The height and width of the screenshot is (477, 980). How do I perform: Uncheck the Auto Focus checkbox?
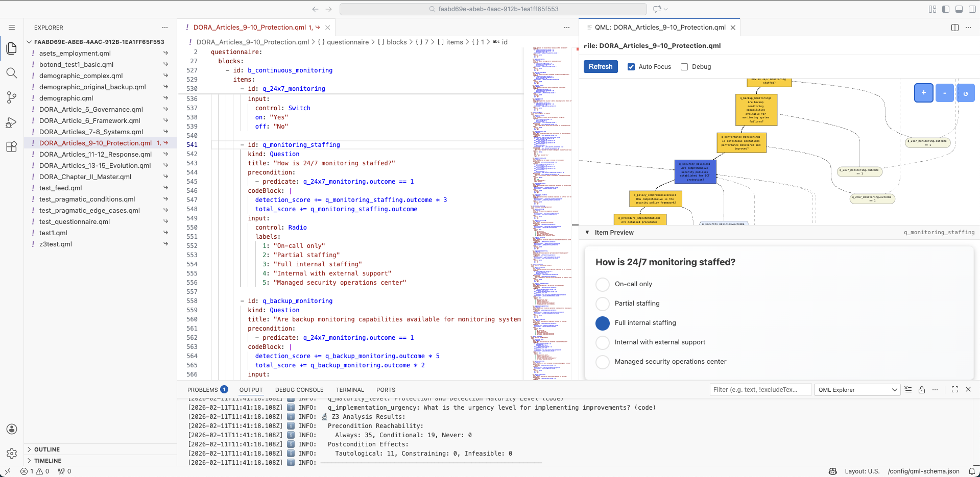tap(631, 66)
